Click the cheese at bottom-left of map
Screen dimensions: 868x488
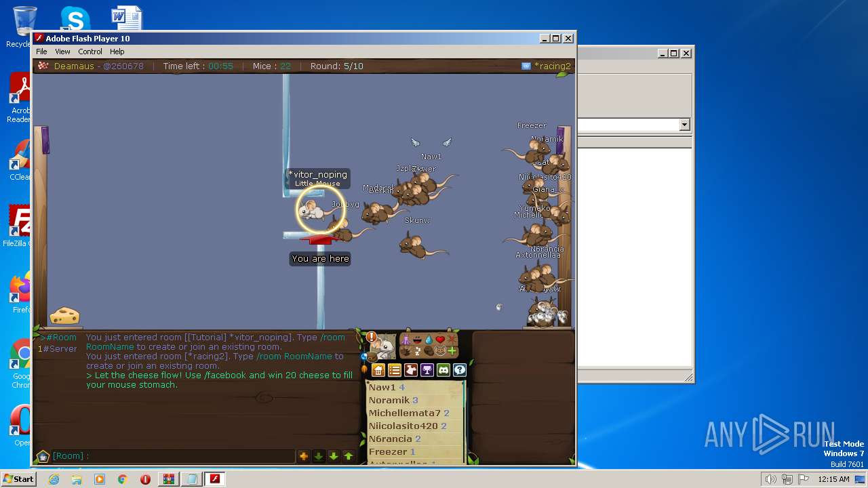click(64, 316)
